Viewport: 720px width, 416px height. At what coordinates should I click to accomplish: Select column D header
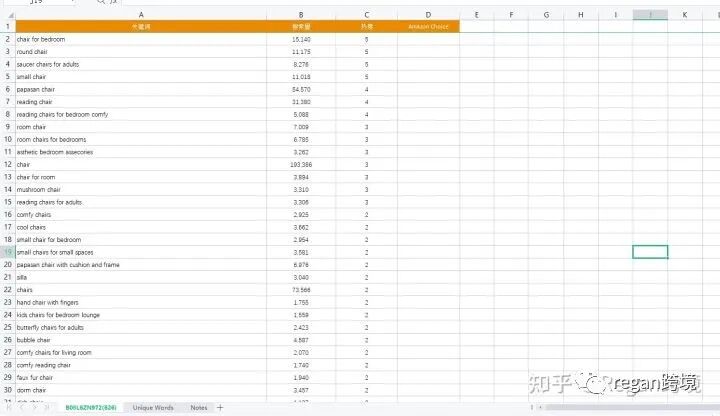(x=428, y=15)
